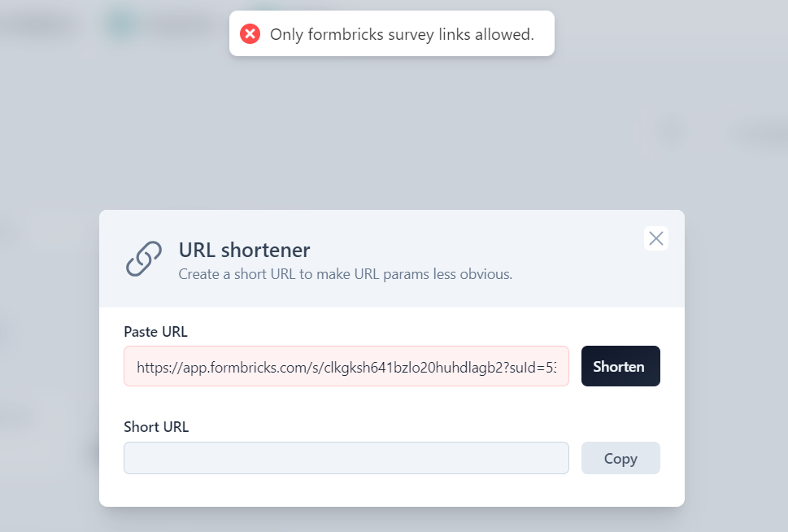Place cursor at the end of the pasted formbricks URL
788x532 pixels.
coord(555,367)
